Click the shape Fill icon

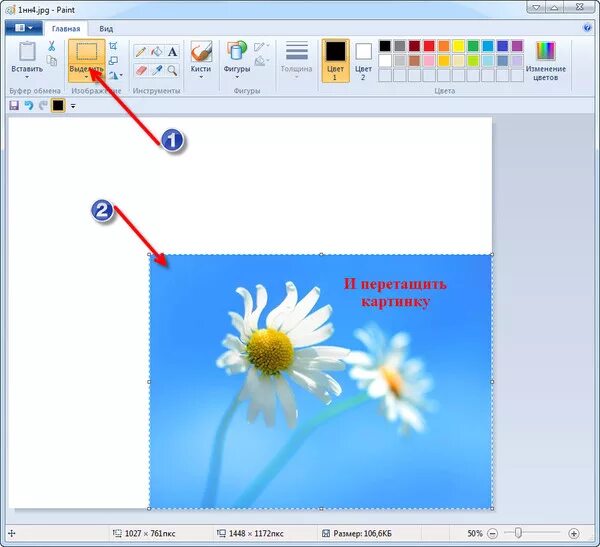click(260, 61)
